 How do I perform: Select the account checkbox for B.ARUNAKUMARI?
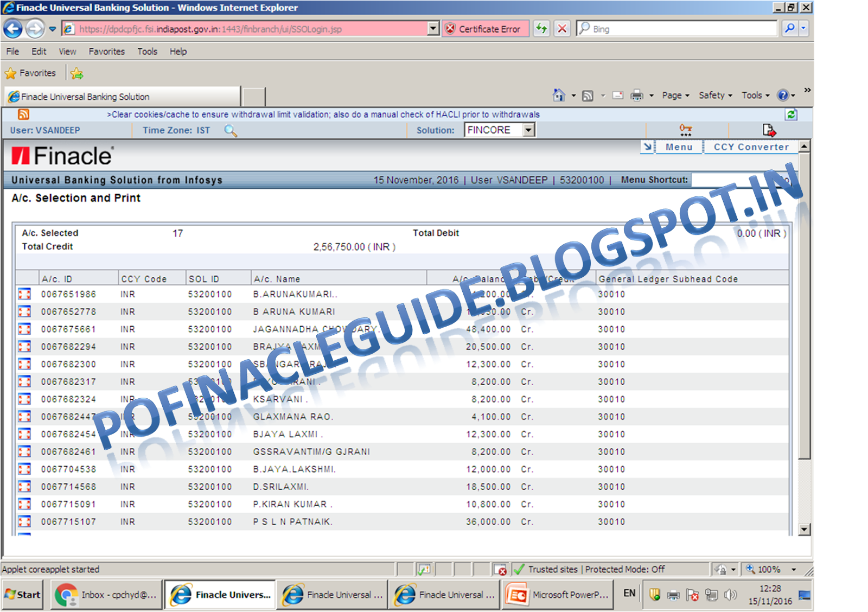coord(23,294)
